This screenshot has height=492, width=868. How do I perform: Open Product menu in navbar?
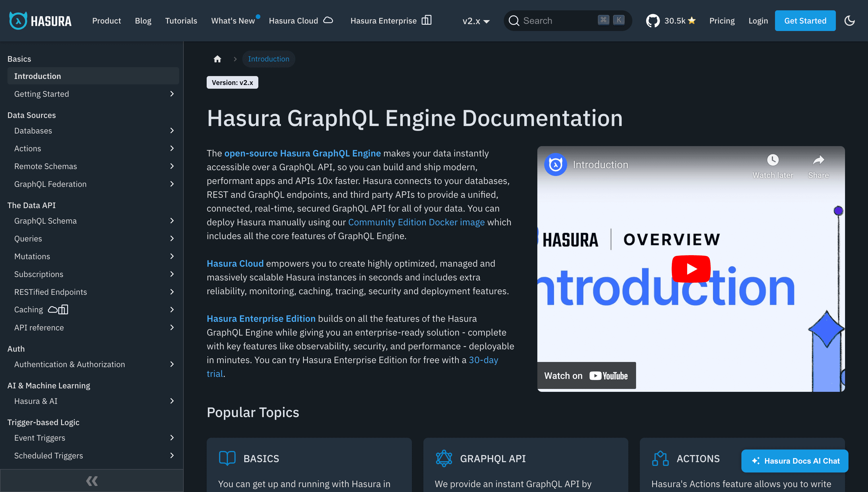pos(106,21)
